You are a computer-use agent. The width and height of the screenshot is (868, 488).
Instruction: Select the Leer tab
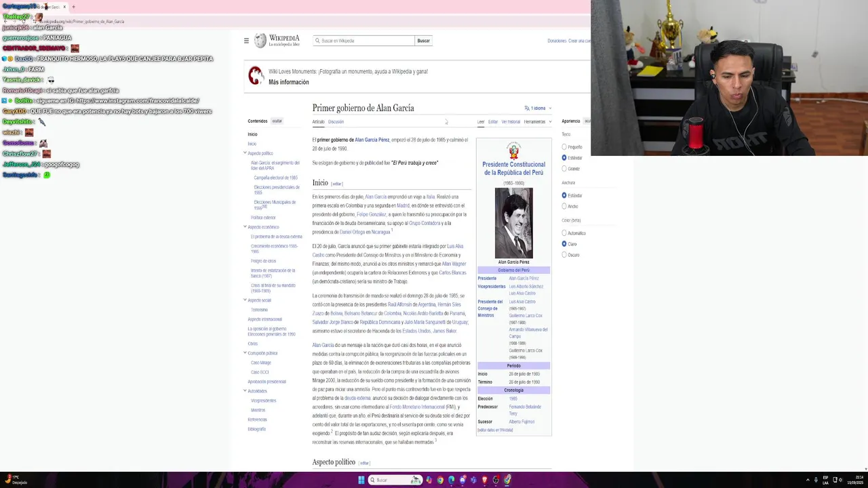pos(481,122)
